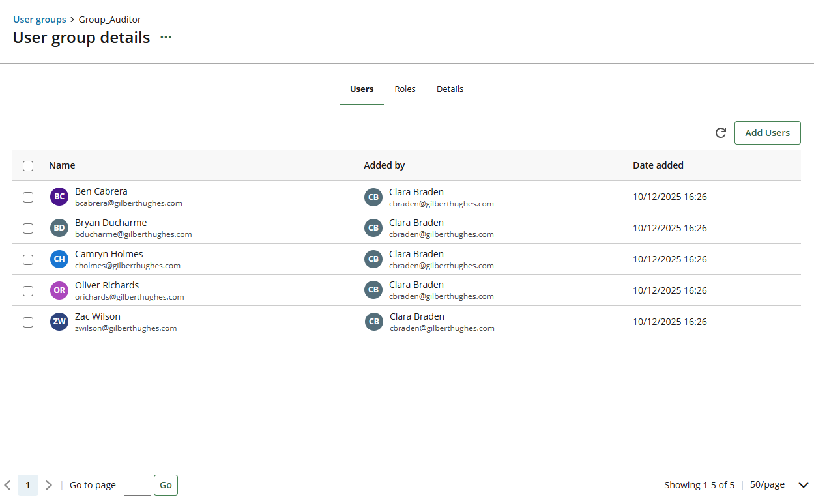Click Ben Cabrera's BC avatar icon
Screen dimensions: 814x504
59,197
